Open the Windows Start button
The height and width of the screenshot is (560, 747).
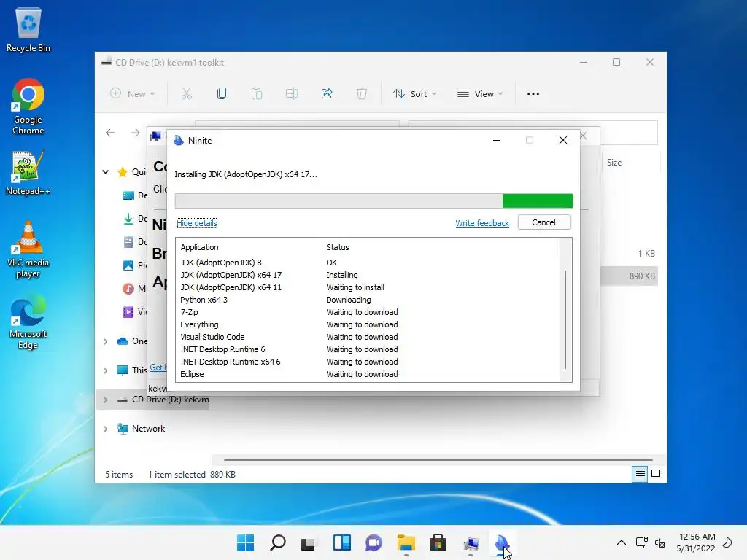[x=245, y=542]
